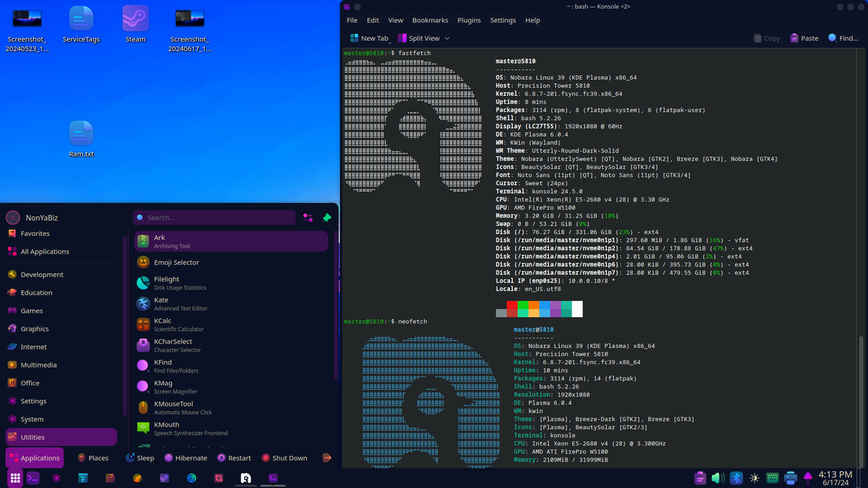Click Find in Konsole toolbar

point(844,39)
